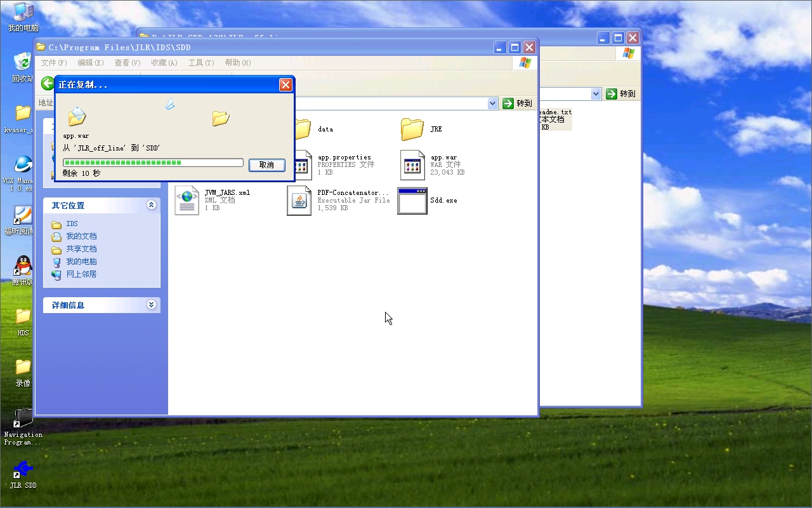Select the HDS folder on the desktop
The width and height of the screenshot is (812, 508).
(x=23, y=321)
